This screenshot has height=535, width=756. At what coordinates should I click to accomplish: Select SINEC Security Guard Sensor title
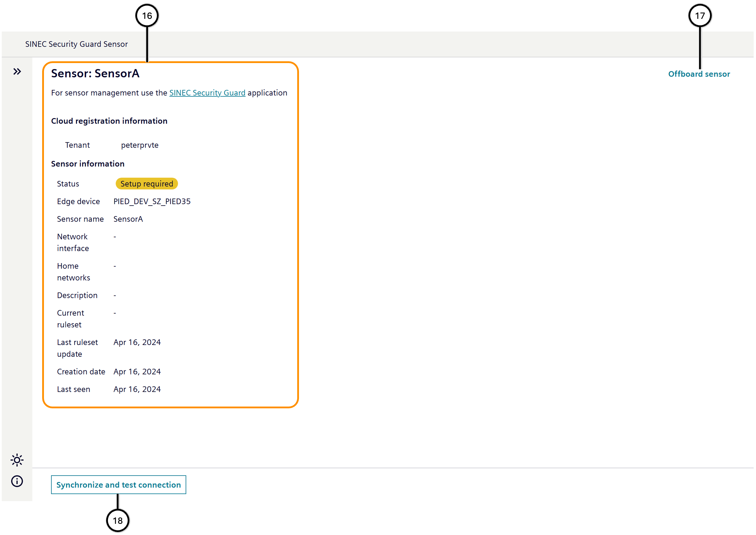76,44
